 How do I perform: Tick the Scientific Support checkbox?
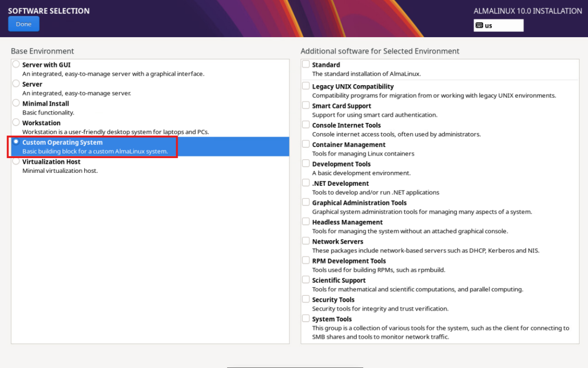click(306, 280)
